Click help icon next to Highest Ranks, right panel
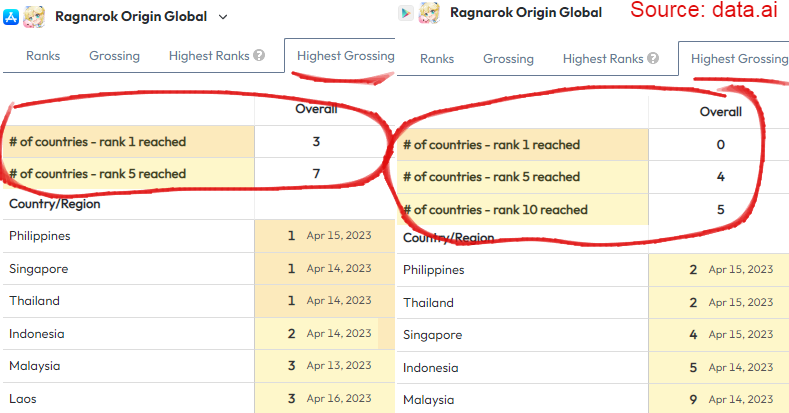Viewport: 789px width, 413px height. (x=653, y=59)
